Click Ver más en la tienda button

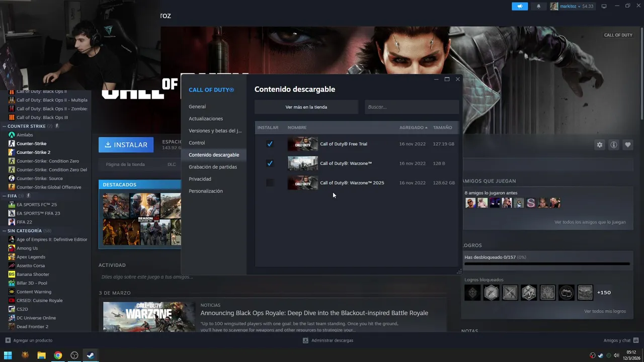306,107
